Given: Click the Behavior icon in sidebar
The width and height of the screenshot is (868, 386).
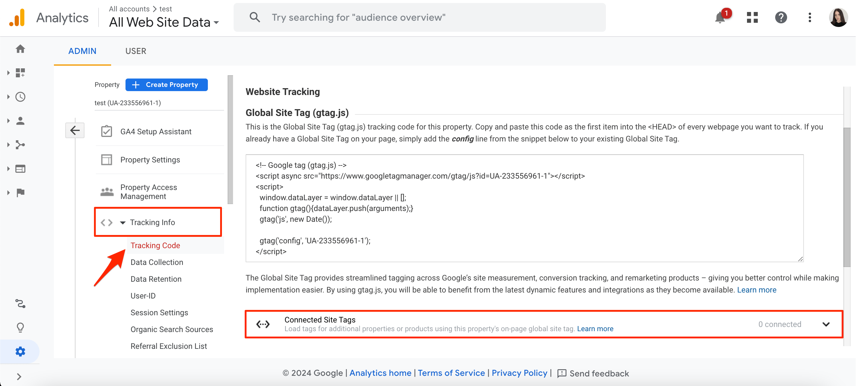Looking at the screenshot, I should [20, 168].
